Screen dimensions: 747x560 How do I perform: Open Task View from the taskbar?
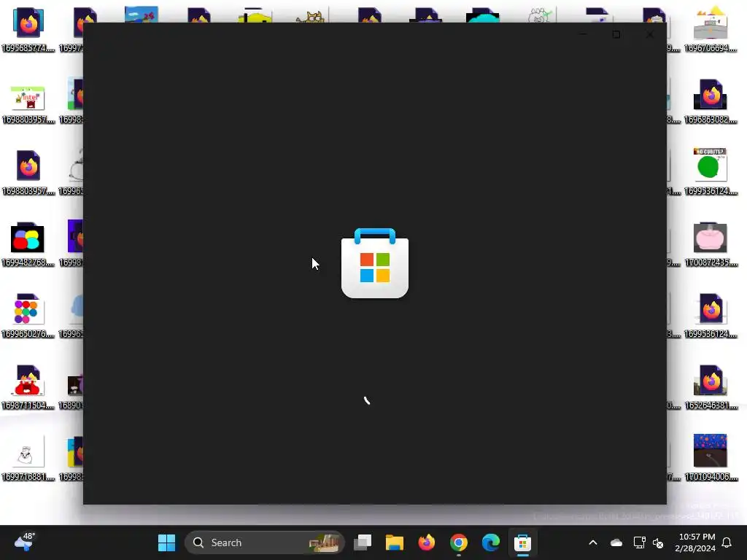pos(363,542)
